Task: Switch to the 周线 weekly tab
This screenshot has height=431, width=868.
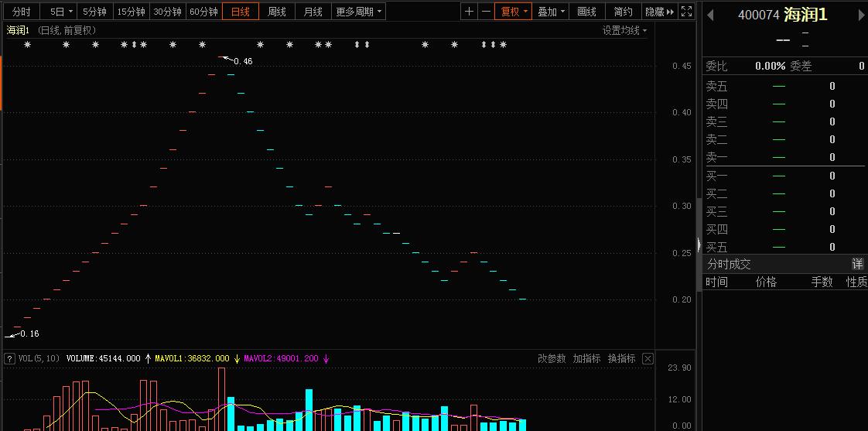Action: point(277,12)
